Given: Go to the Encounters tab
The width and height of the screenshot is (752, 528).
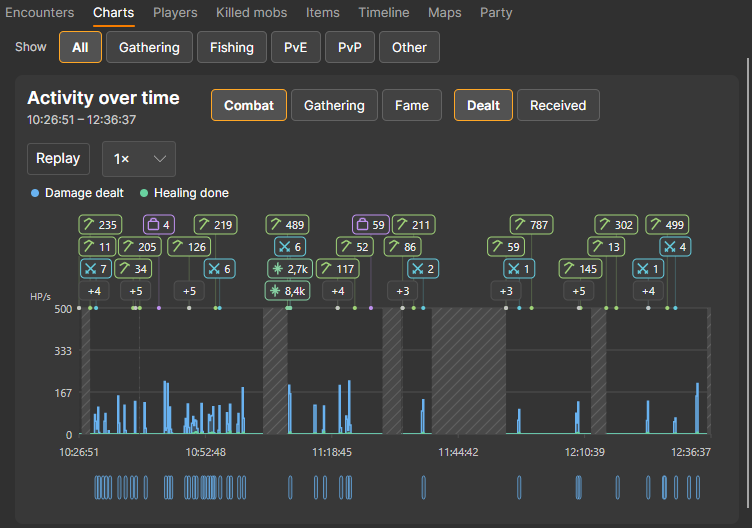Looking at the screenshot, I should click(x=40, y=12).
